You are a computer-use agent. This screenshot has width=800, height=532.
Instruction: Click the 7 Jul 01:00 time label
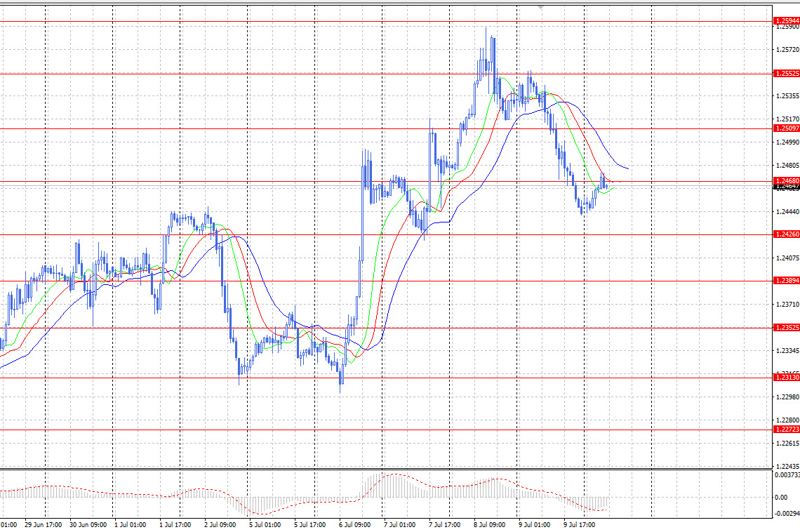pyautogui.click(x=399, y=525)
